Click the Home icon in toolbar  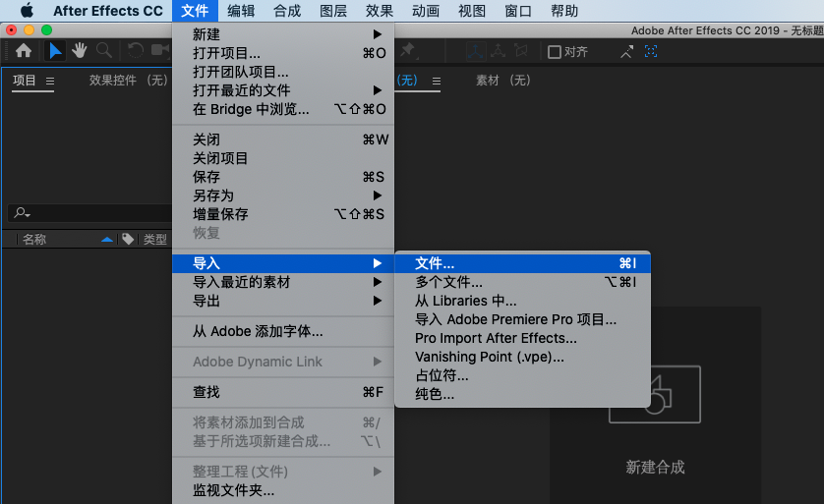point(24,51)
